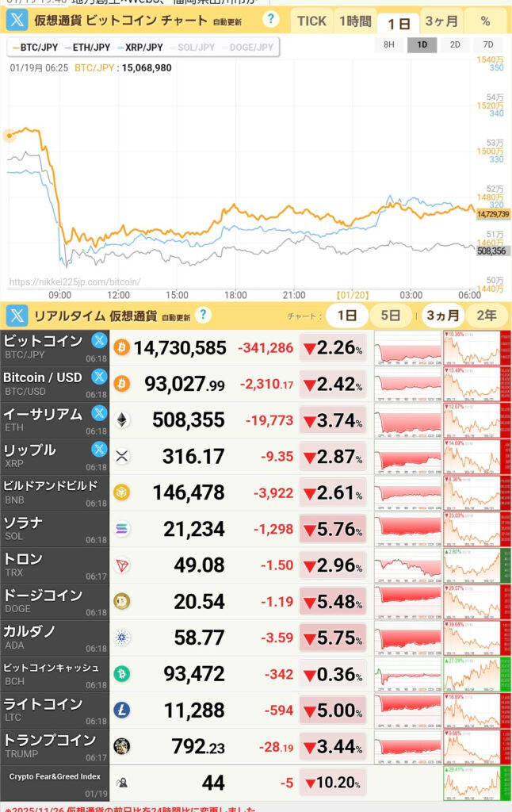Click the Litecoin coin icon
The height and width of the screenshot is (812, 512).
click(x=122, y=710)
